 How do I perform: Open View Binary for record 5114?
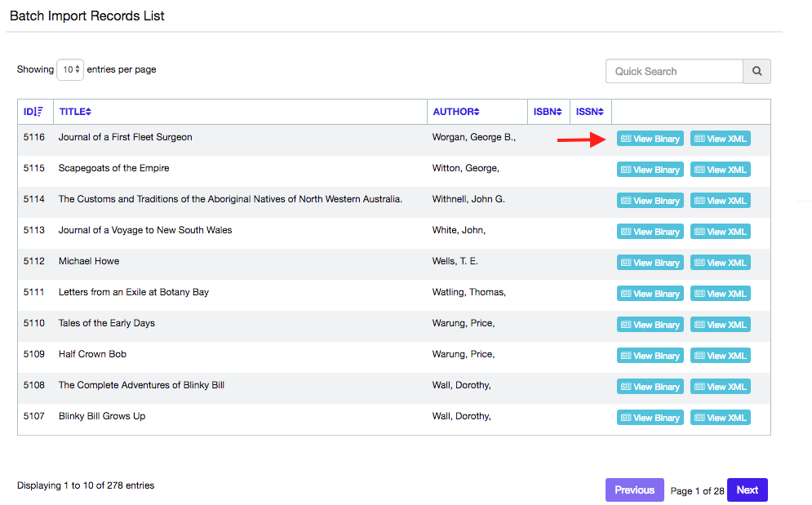tap(650, 201)
